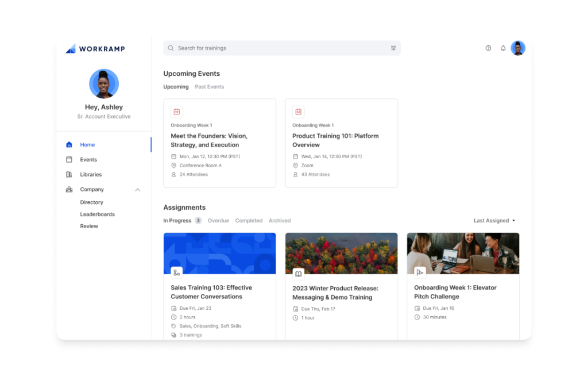
Task: Switch to the Archived tab
Action: click(x=280, y=221)
